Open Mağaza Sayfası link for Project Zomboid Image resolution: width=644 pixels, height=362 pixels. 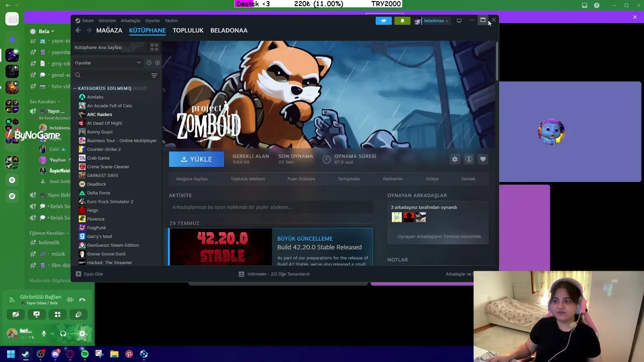point(192,179)
